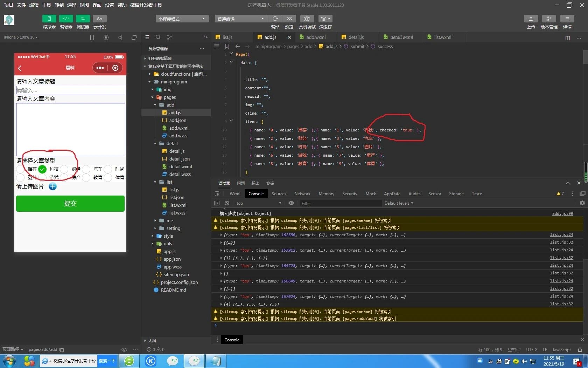Image resolution: width=588 pixels, height=368 pixels.
Task: Open add.wxss in the file tree
Action: (x=178, y=136)
